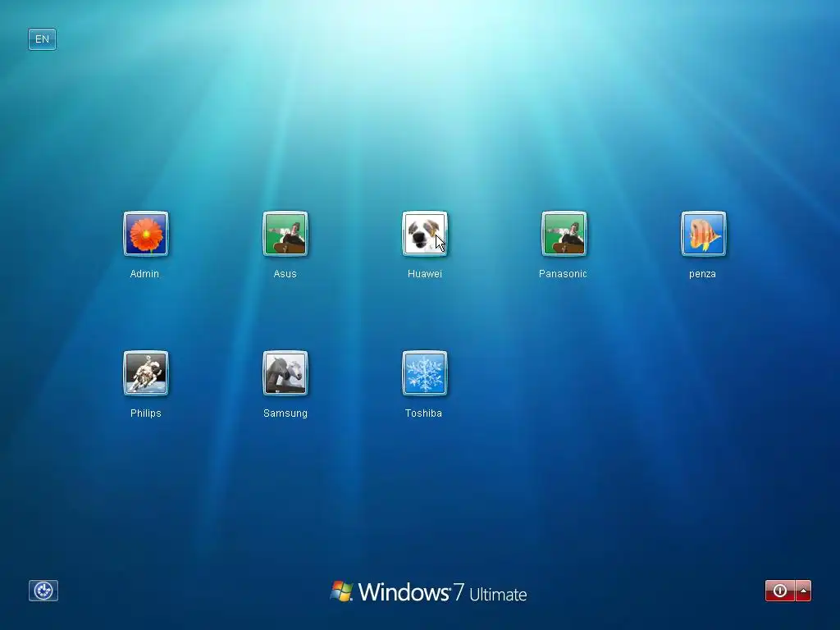Click the Philips user name label
This screenshot has height=630, width=840.
click(x=146, y=413)
